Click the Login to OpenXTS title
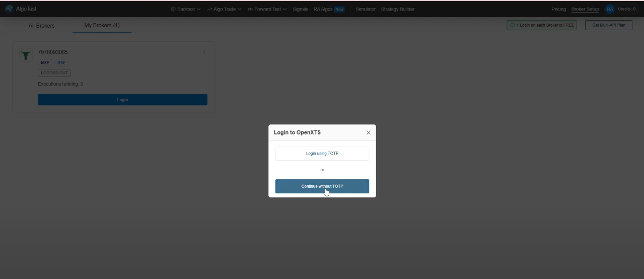Image resolution: width=644 pixels, height=279 pixels. (x=297, y=132)
